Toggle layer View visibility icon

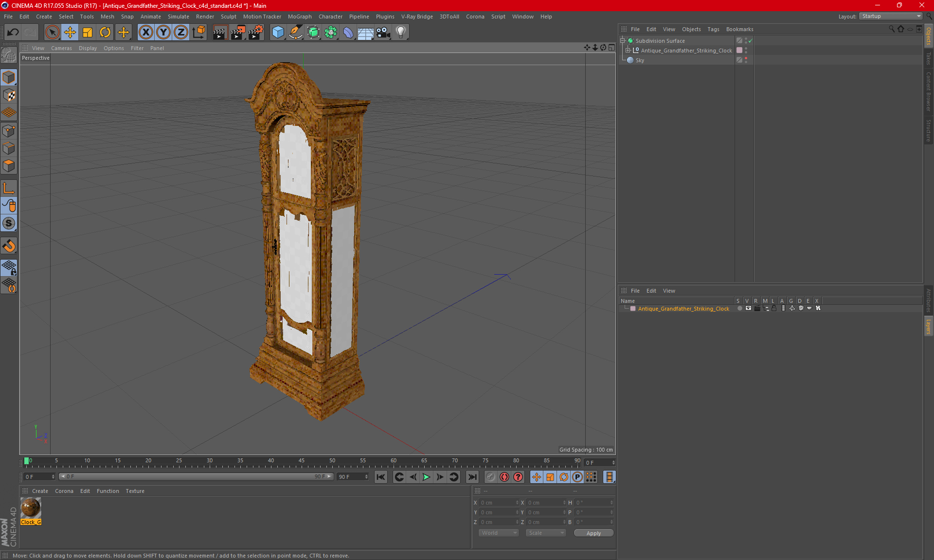748,309
